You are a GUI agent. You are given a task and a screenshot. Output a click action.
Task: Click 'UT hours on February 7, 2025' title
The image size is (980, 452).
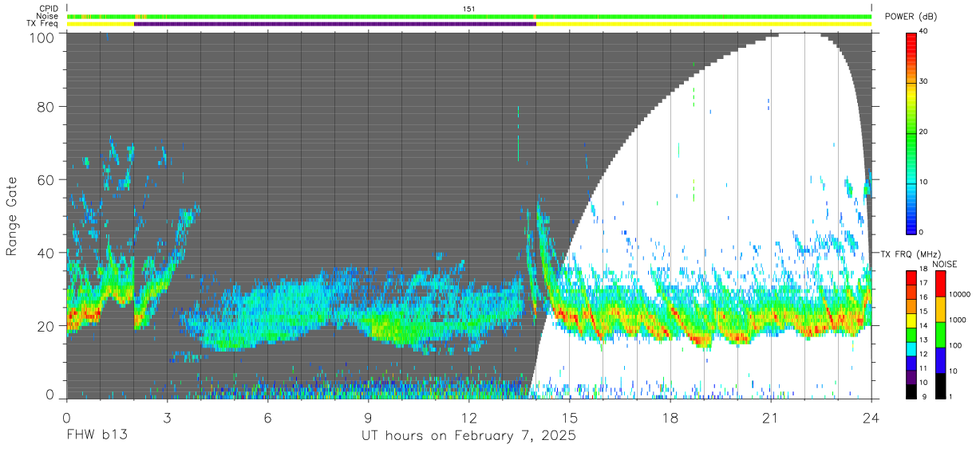[x=469, y=436]
